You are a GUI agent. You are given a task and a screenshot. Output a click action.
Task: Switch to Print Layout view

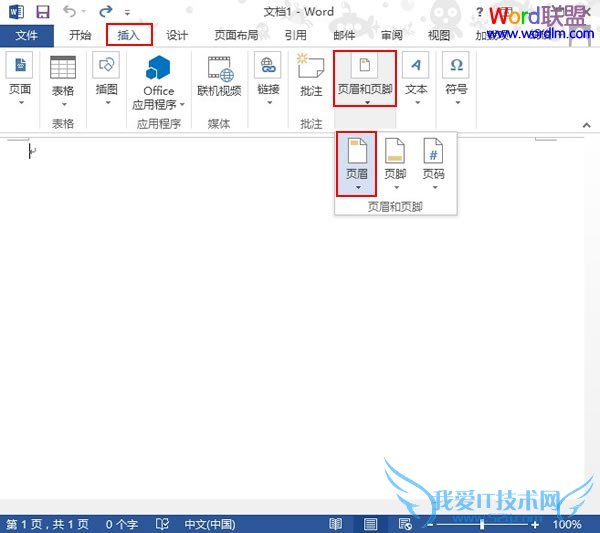[370, 524]
